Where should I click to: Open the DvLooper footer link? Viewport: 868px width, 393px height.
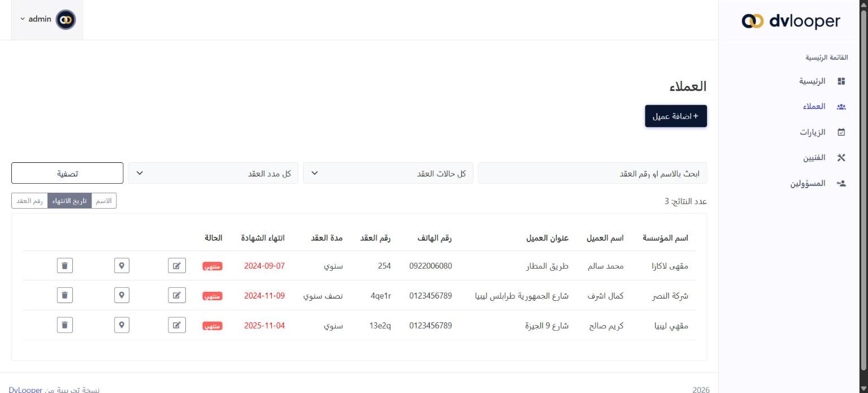click(x=25, y=390)
